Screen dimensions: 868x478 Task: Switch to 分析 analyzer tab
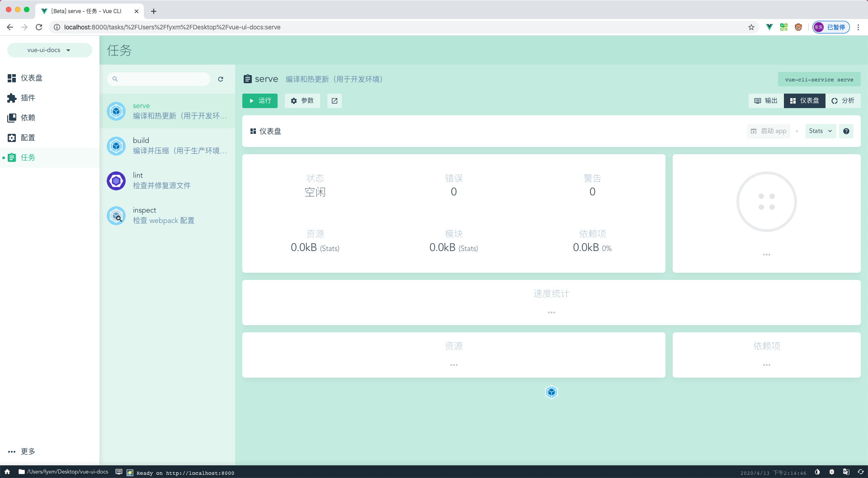pyautogui.click(x=843, y=100)
